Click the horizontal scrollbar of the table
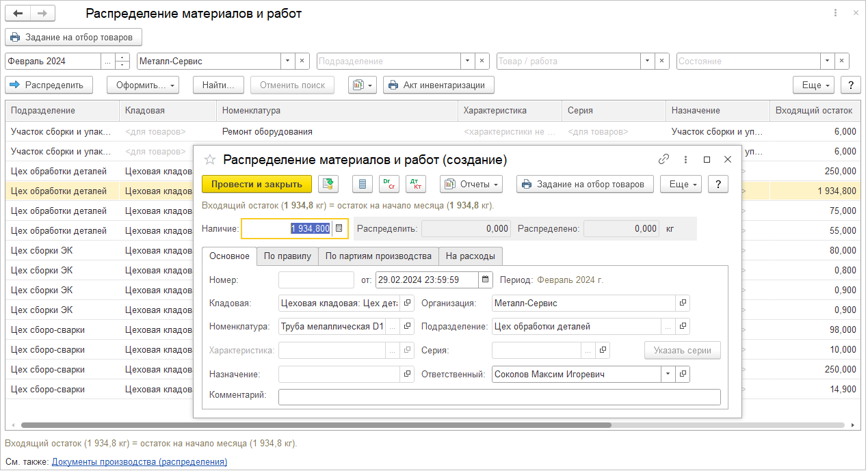 (315, 425)
